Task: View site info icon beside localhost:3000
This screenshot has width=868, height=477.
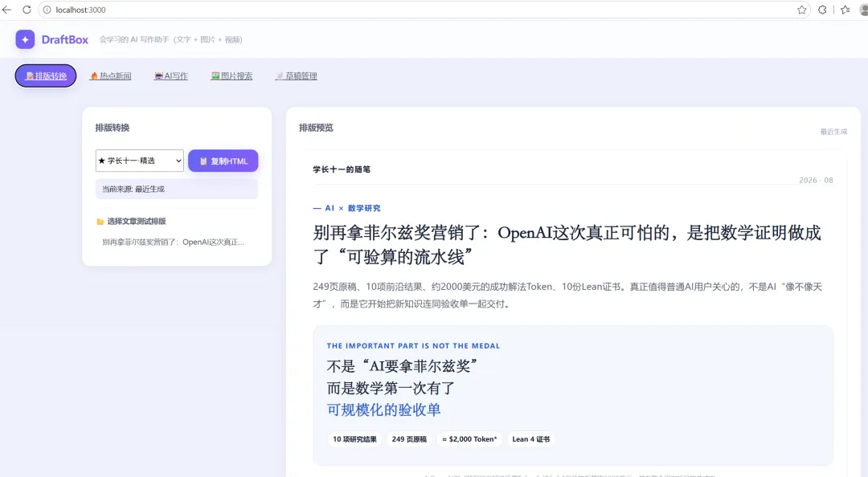Action: click(x=47, y=10)
